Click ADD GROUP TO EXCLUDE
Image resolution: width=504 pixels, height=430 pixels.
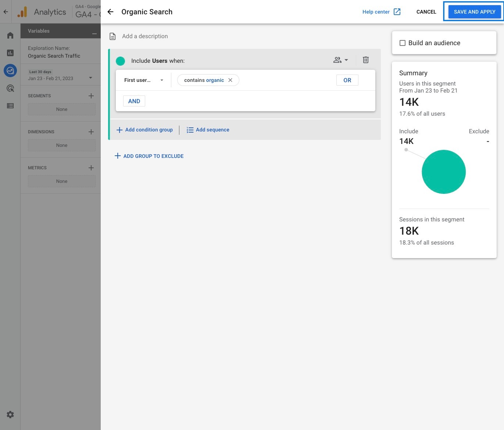point(149,156)
